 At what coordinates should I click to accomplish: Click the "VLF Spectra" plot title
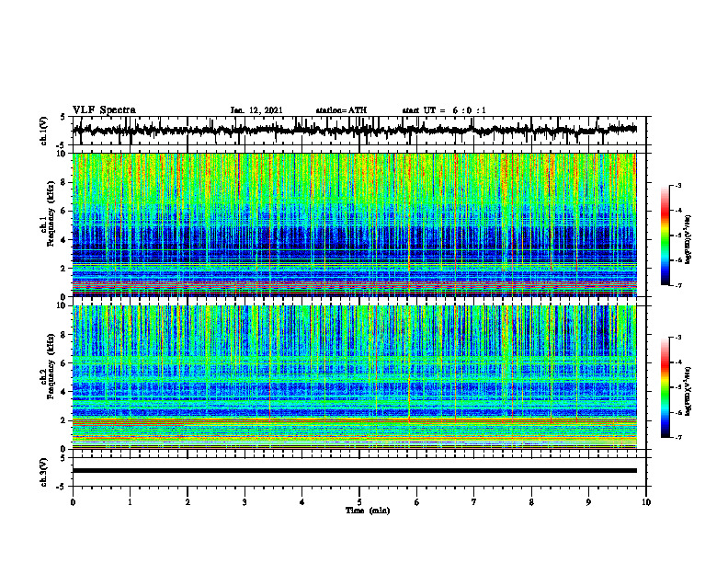coord(104,109)
